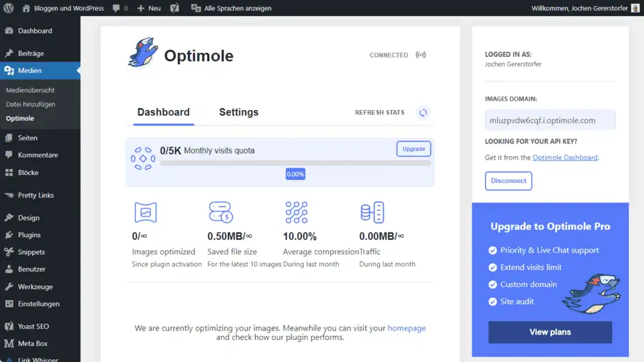Switch to the Settings tab
Screen dimensions: 644x362
click(x=238, y=112)
